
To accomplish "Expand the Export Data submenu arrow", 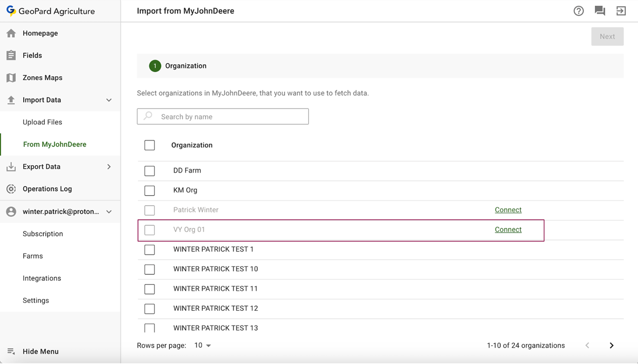I will (x=109, y=167).
